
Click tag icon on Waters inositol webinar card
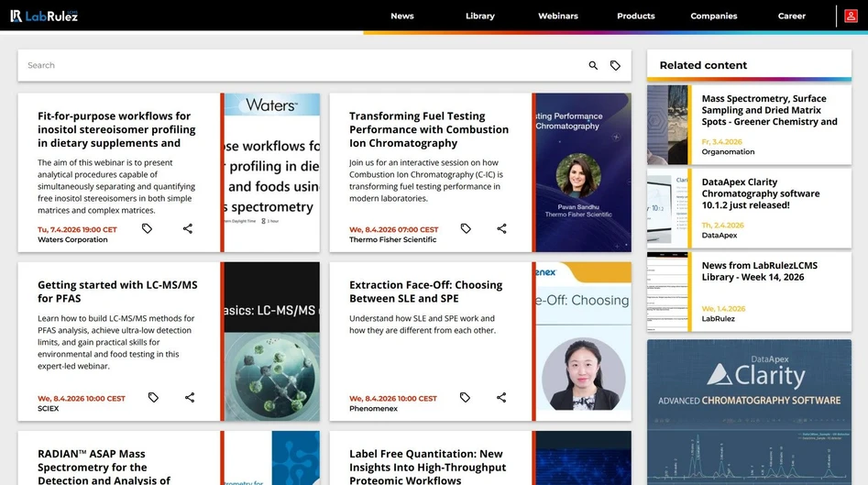[x=147, y=229]
